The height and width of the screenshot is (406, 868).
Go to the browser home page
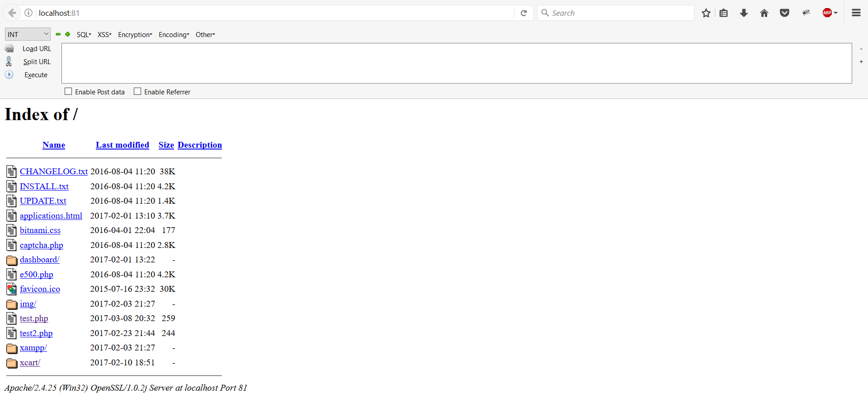click(764, 13)
